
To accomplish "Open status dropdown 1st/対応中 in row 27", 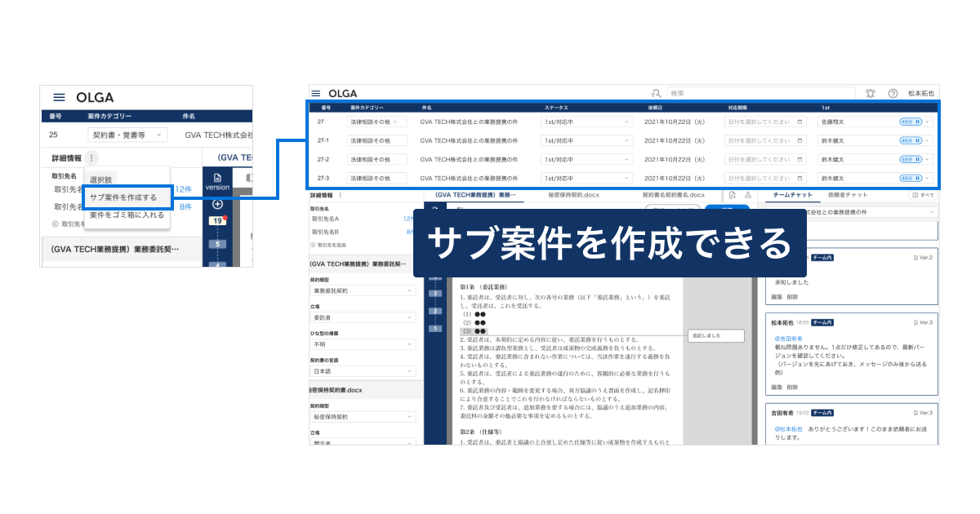I will coord(586,122).
